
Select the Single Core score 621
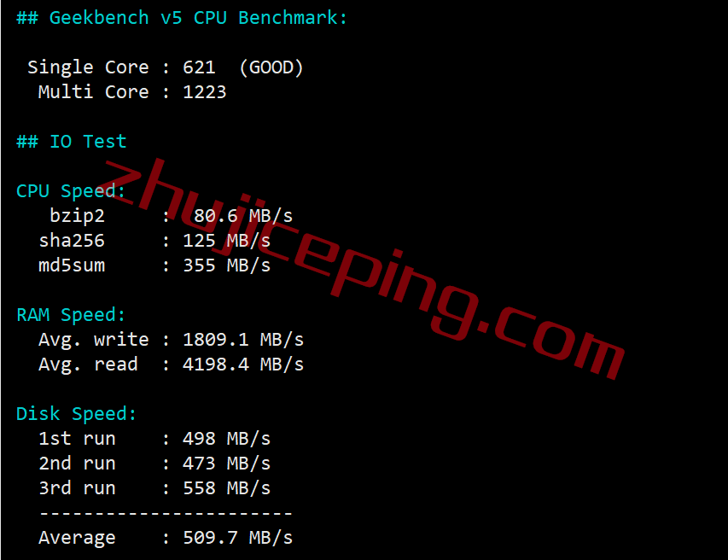click(x=199, y=67)
